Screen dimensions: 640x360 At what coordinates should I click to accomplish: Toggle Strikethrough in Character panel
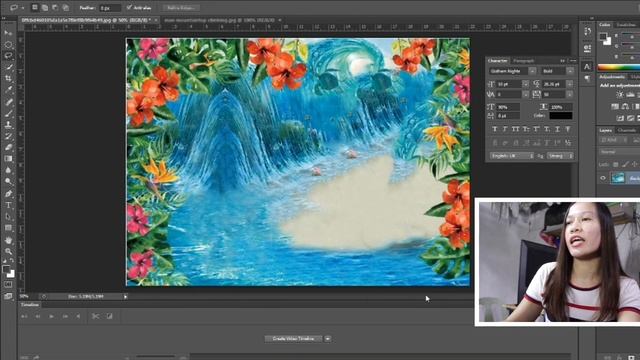tap(568, 129)
